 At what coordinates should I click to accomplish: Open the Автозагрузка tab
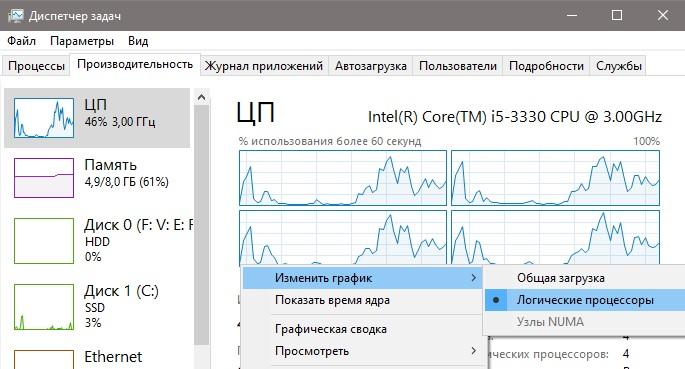pos(370,66)
